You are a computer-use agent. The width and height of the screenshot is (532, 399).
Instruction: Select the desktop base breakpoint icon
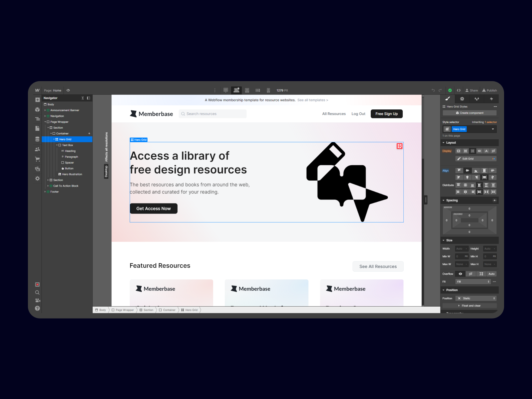[236, 90]
